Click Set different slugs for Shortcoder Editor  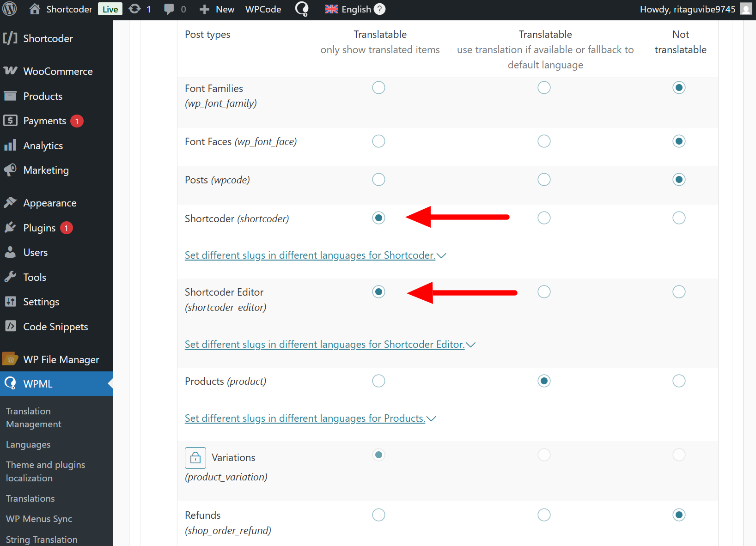coord(325,344)
